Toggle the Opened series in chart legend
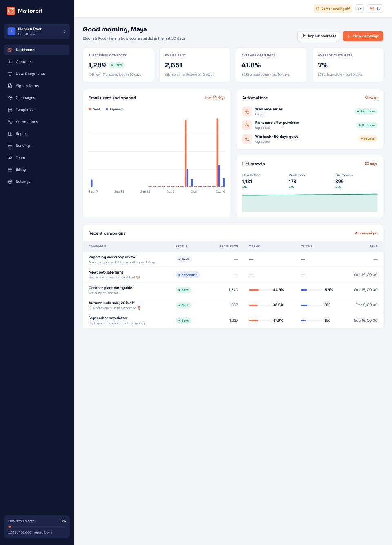 coord(114,109)
